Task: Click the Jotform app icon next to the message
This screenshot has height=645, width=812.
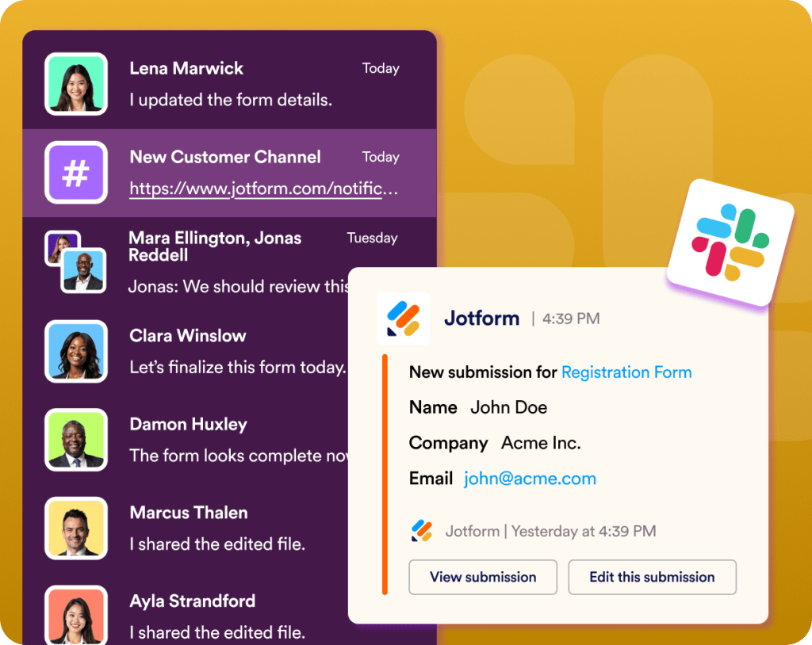Action: click(x=404, y=318)
